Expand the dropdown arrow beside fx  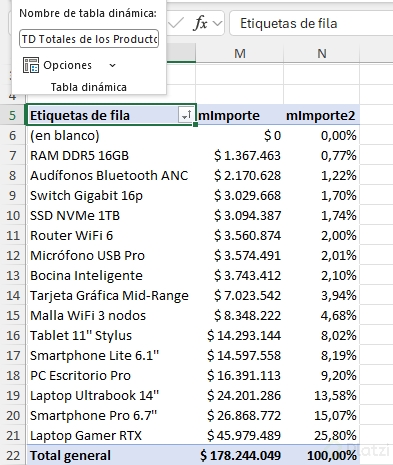click(x=217, y=23)
